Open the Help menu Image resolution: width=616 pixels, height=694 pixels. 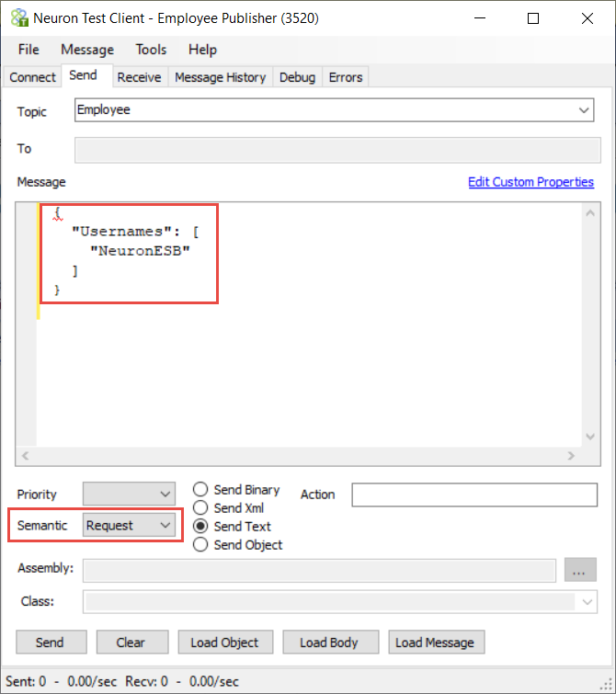point(202,50)
